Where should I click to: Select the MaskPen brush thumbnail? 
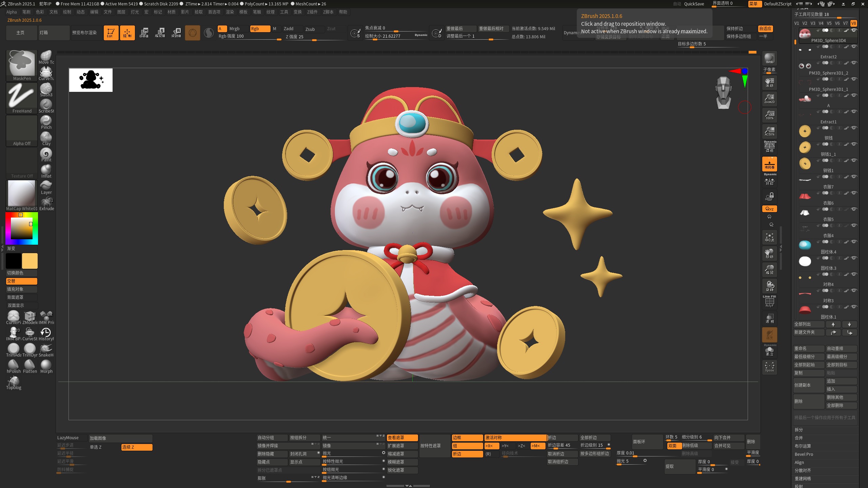pyautogui.click(x=22, y=65)
